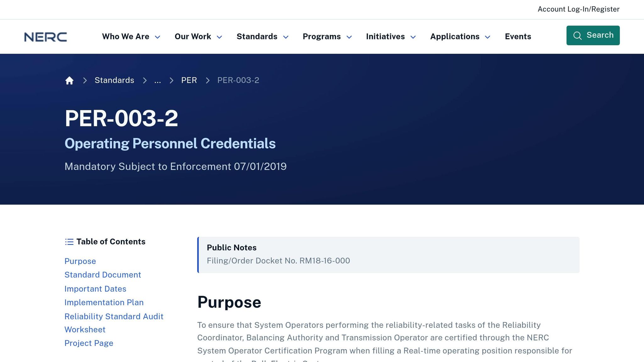Viewport: 644px width, 362px height.
Task: Click the magnifier icon in Search button
Action: pyautogui.click(x=577, y=36)
